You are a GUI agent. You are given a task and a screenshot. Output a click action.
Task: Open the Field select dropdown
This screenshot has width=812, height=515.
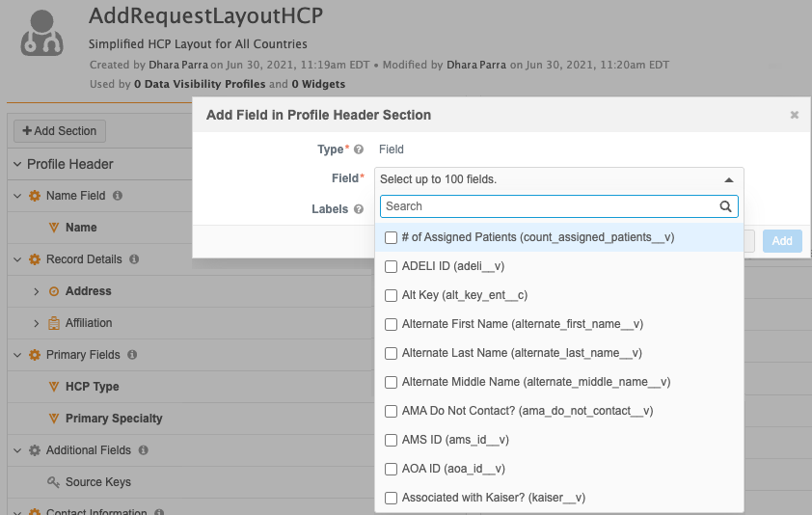(559, 179)
